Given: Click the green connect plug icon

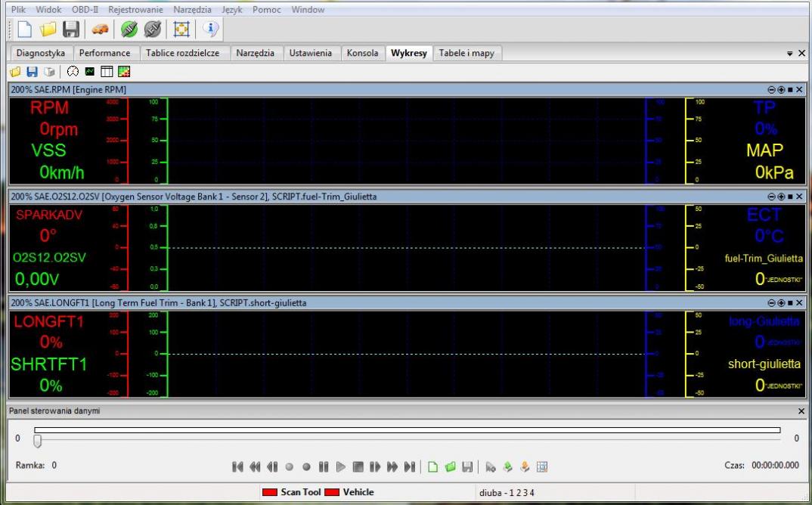Looking at the screenshot, I should pyautogui.click(x=129, y=29).
